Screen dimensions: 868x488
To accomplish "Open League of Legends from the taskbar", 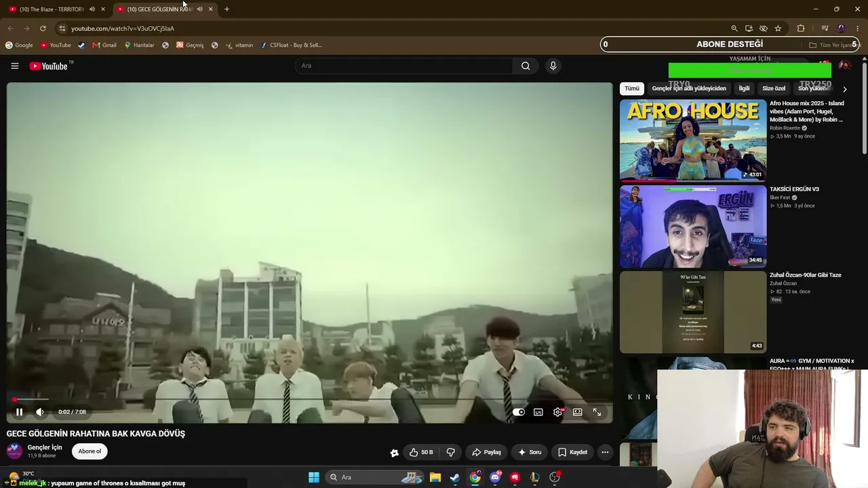I will tap(535, 477).
